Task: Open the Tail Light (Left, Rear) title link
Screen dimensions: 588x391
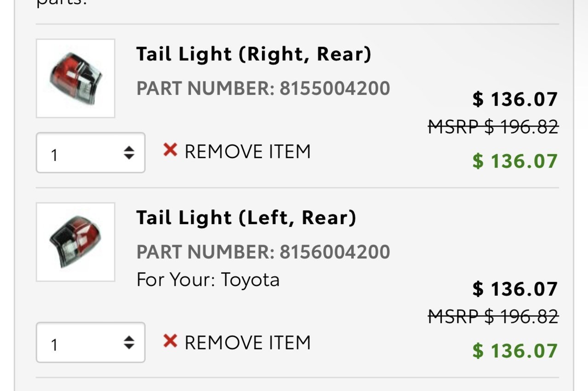Action: 246,218
